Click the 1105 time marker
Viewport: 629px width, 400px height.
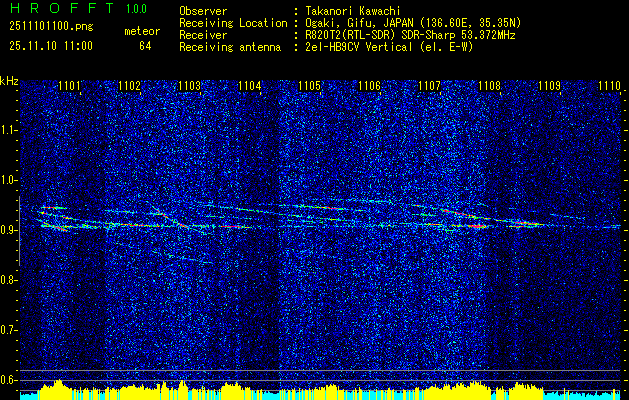tap(309, 86)
